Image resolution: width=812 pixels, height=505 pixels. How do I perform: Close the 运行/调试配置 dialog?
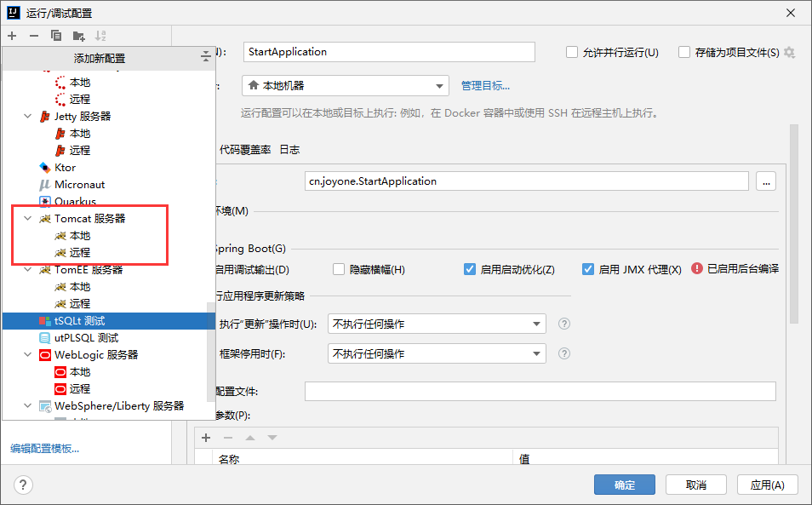(x=790, y=13)
